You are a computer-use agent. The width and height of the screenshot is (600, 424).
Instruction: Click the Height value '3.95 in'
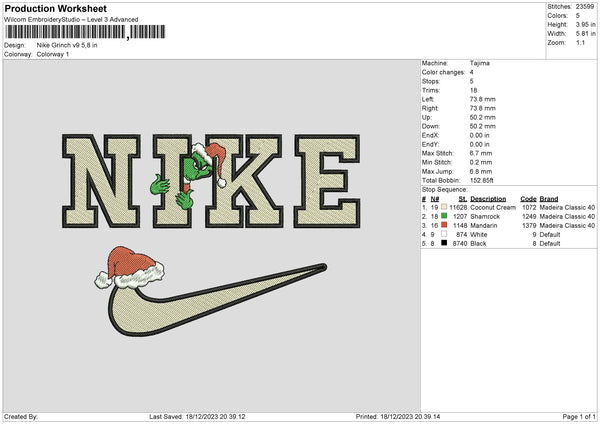585,24
